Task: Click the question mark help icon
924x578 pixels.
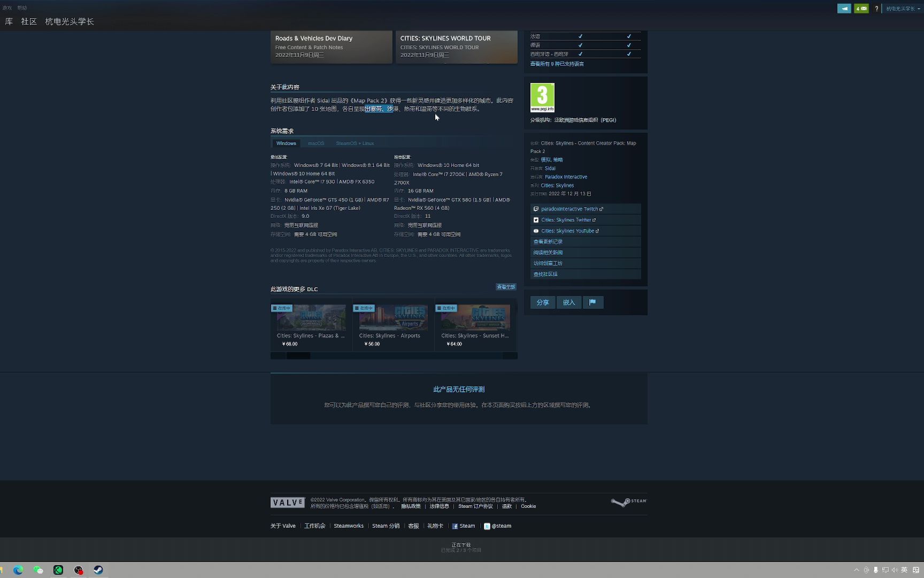Action: pos(876,9)
